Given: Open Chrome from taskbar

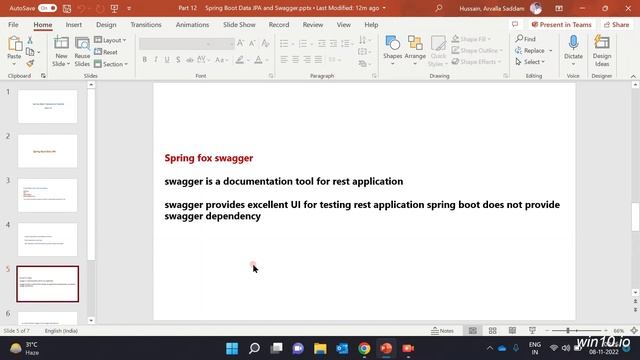Looking at the screenshot, I should click(x=364, y=349).
